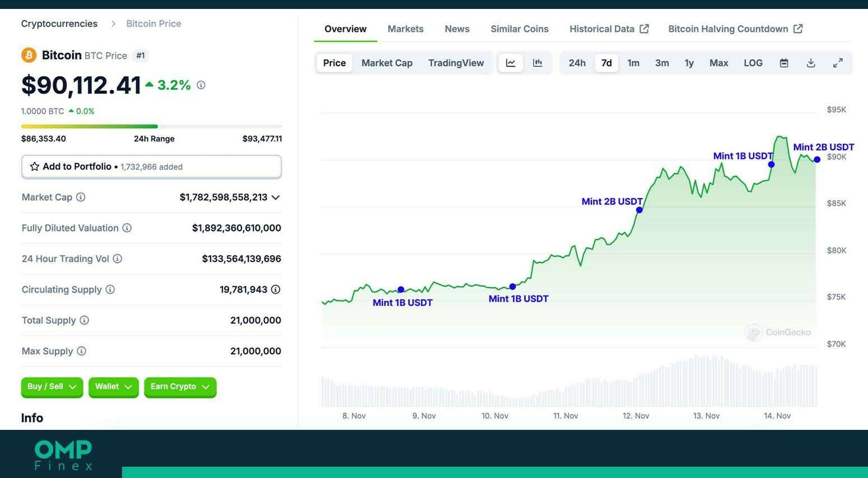
Task: Show Circulating Supply label info icon
Action: point(110,289)
